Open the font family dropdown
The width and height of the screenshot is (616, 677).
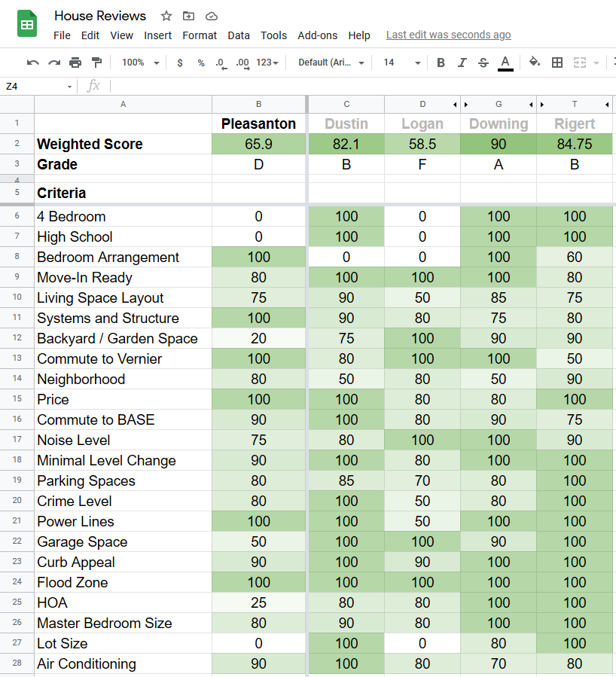point(331,63)
